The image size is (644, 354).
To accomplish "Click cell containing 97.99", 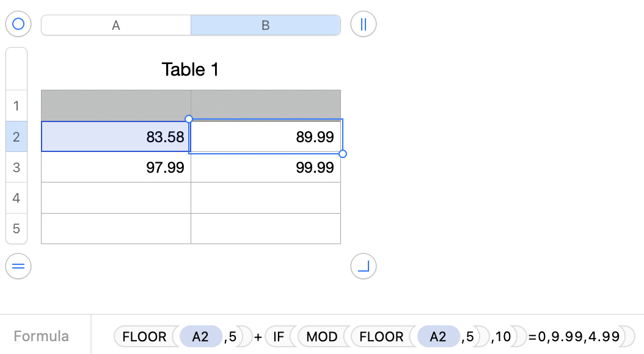I will click(116, 167).
